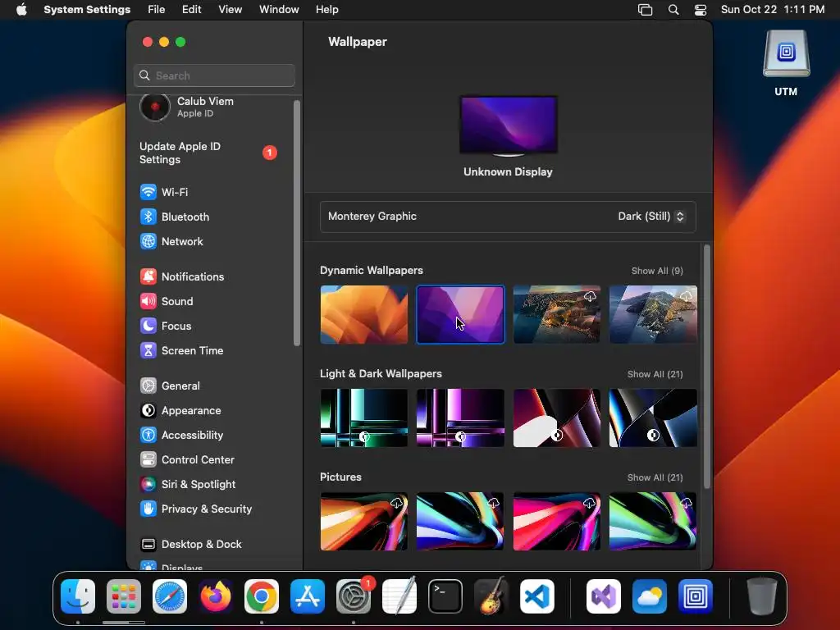Pick the orange streaks picture wallpaper
This screenshot has width=840, height=630.
(363, 521)
